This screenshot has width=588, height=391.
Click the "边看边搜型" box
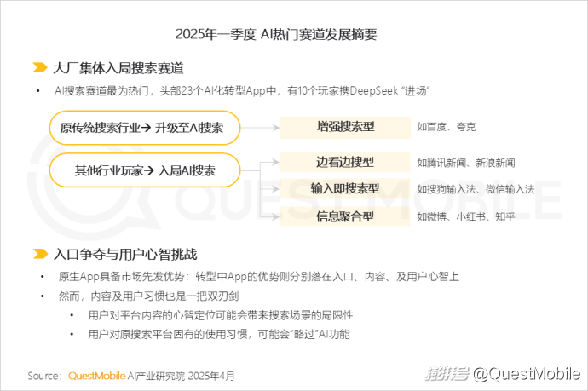(x=345, y=162)
